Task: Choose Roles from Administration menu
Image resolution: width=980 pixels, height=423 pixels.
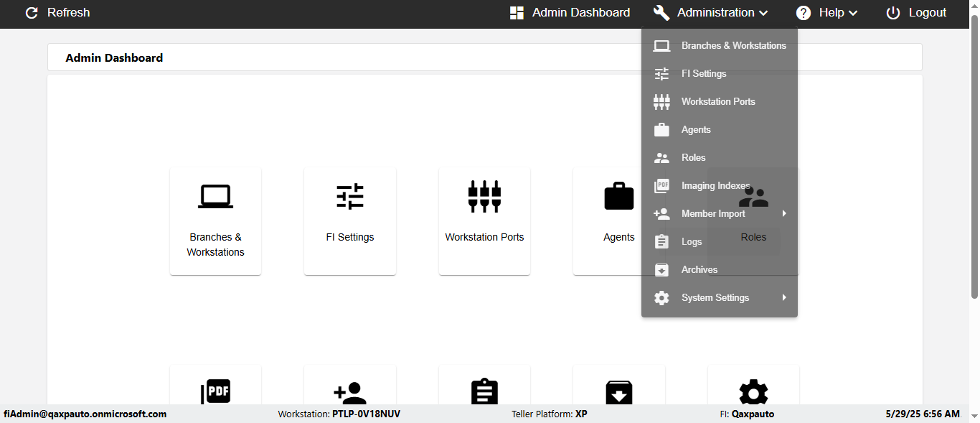Action: pyautogui.click(x=720, y=158)
